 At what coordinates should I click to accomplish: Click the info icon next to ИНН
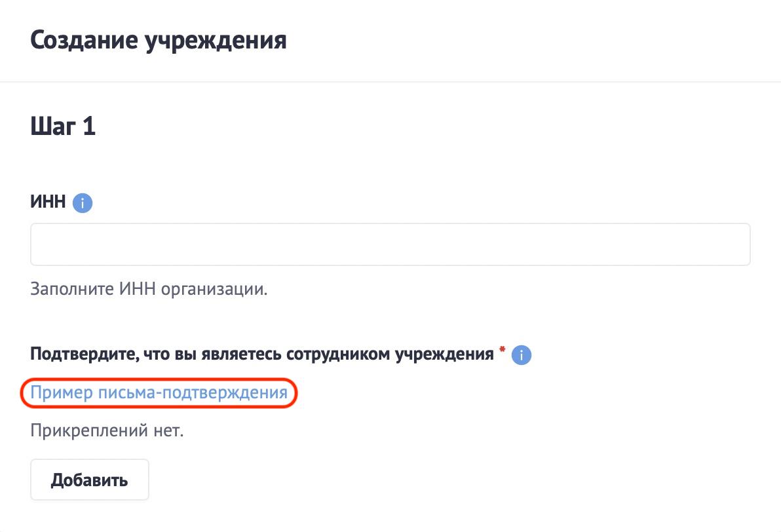point(83,203)
